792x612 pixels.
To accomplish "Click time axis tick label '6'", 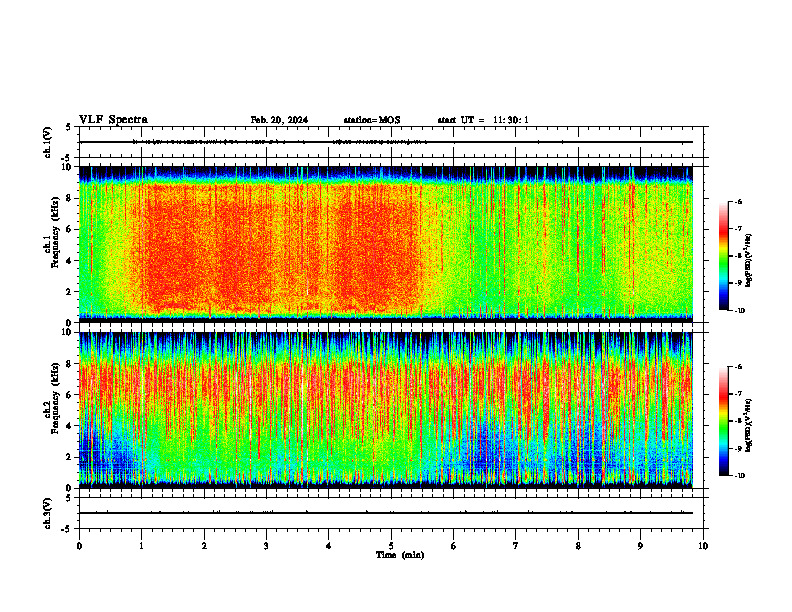I will point(454,546).
